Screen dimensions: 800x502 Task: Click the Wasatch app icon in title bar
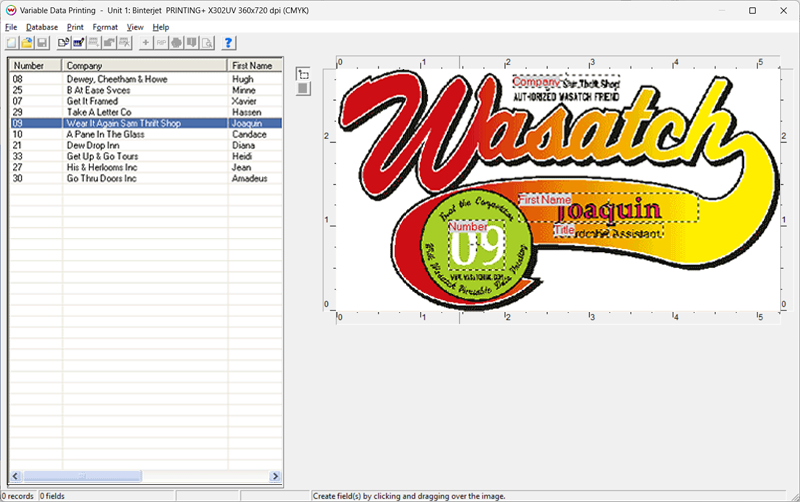tap(11, 10)
